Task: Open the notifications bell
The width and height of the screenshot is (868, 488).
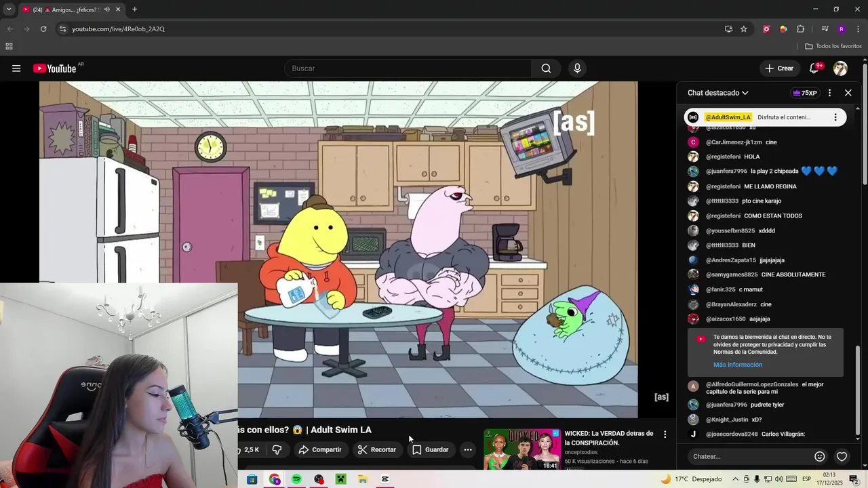Action: [814, 68]
